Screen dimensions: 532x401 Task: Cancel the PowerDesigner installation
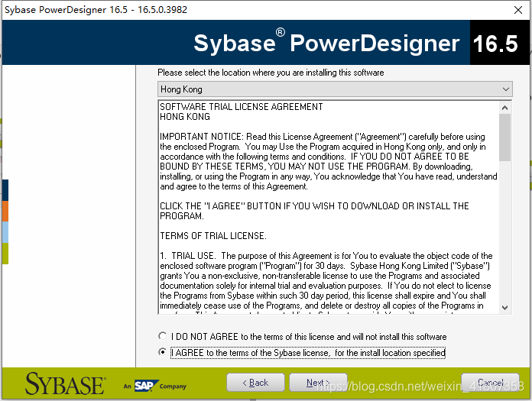click(x=490, y=383)
